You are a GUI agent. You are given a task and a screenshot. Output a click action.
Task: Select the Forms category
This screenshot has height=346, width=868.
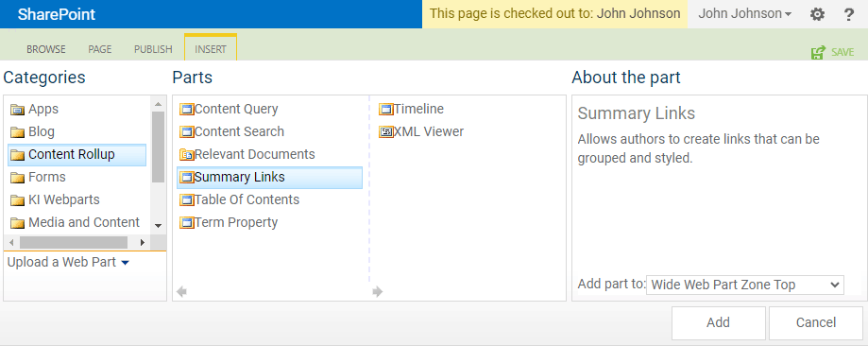pos(47,178)
